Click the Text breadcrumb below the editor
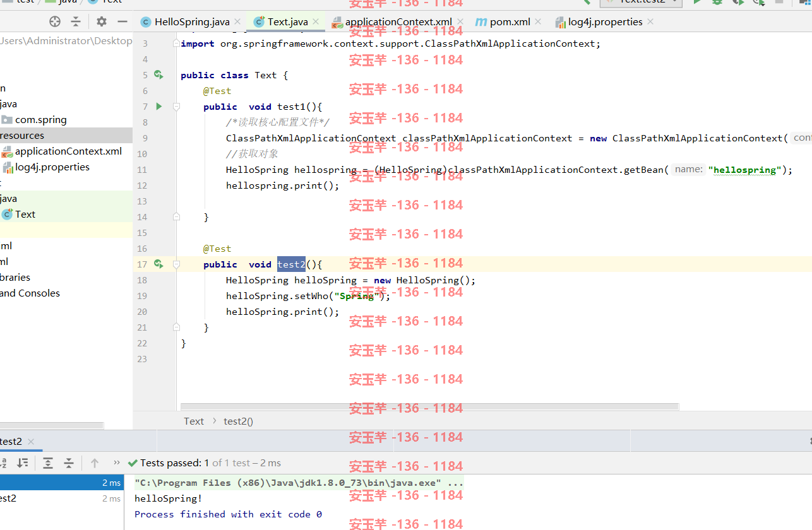 [194, 421]
